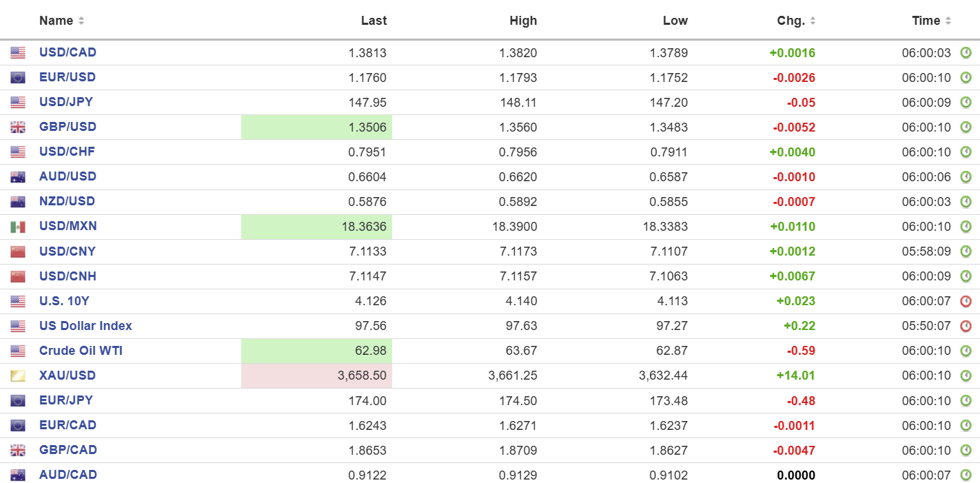
Task: Click the China flag icon beside USD/CNY
Action: pos(18,251)
